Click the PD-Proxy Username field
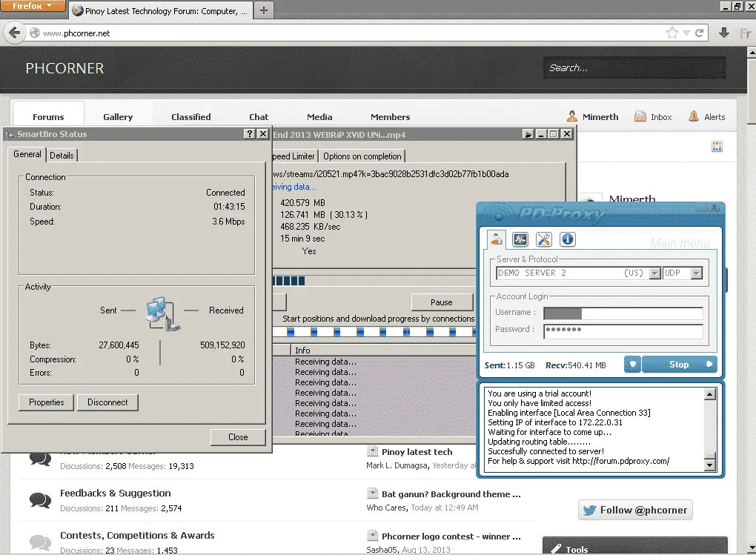Image resolution: width=756 pixels, height=555 pixels. 623,313
